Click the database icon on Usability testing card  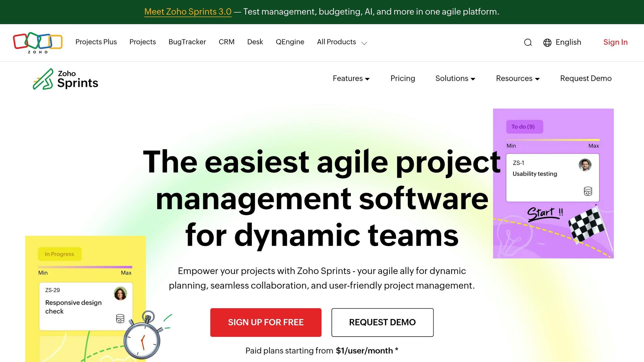tap(588, 191)
